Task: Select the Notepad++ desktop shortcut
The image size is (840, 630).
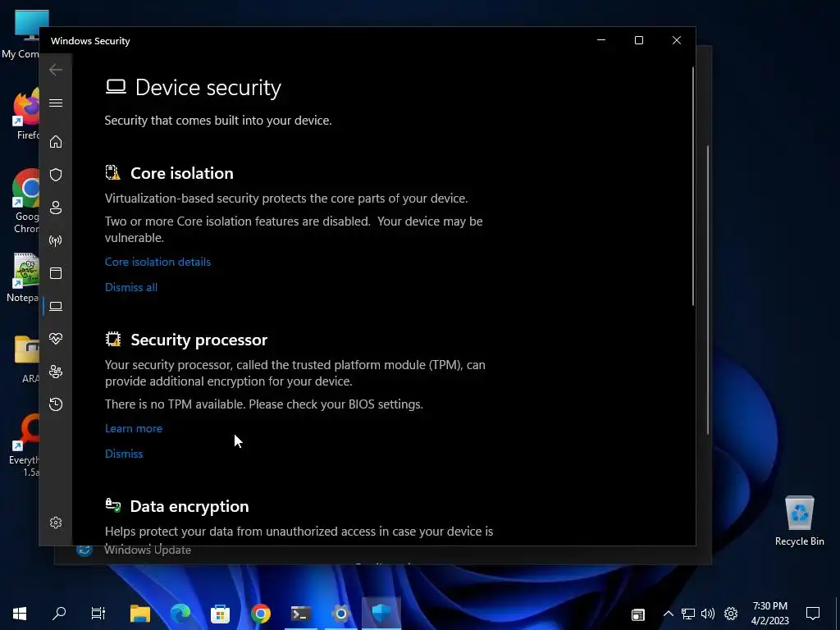Action: [x=24, y=278]
